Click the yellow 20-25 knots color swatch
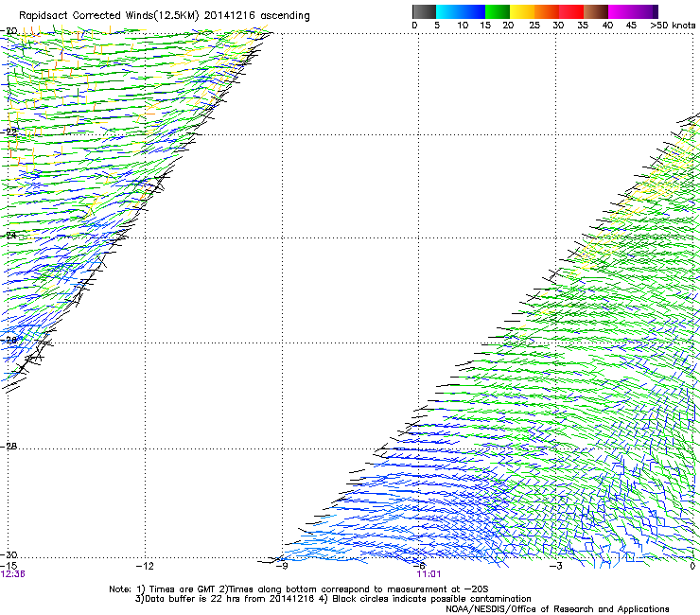 (x=522, y=11)
